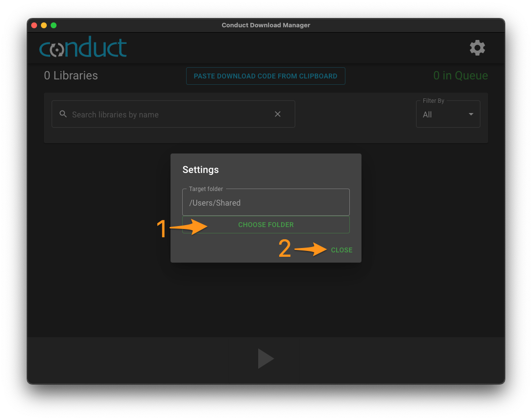Click the search magnifier icon
The height and width of the screenshot is (420, 532).
tap(63, 114)
